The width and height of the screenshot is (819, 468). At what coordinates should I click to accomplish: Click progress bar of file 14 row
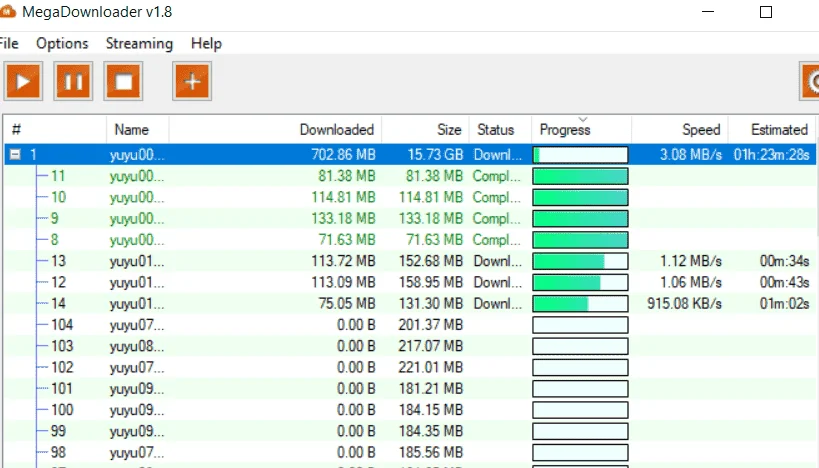click(x=580, y=303)
